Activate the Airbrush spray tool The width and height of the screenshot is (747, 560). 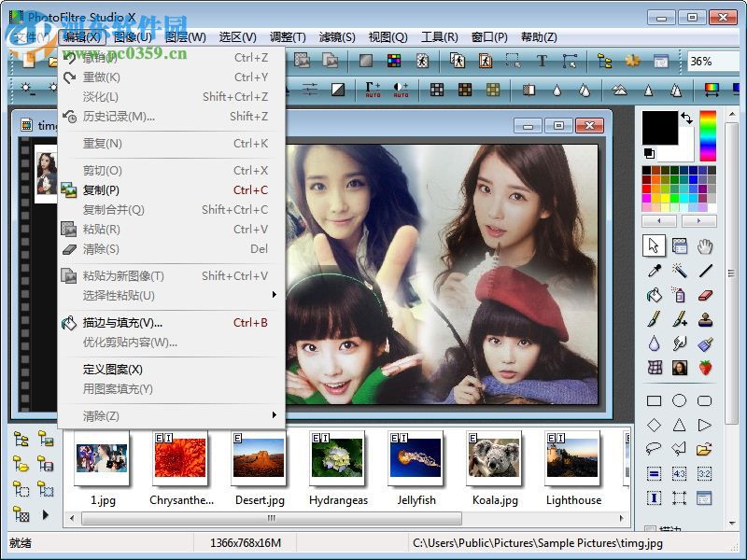(679, 296)
